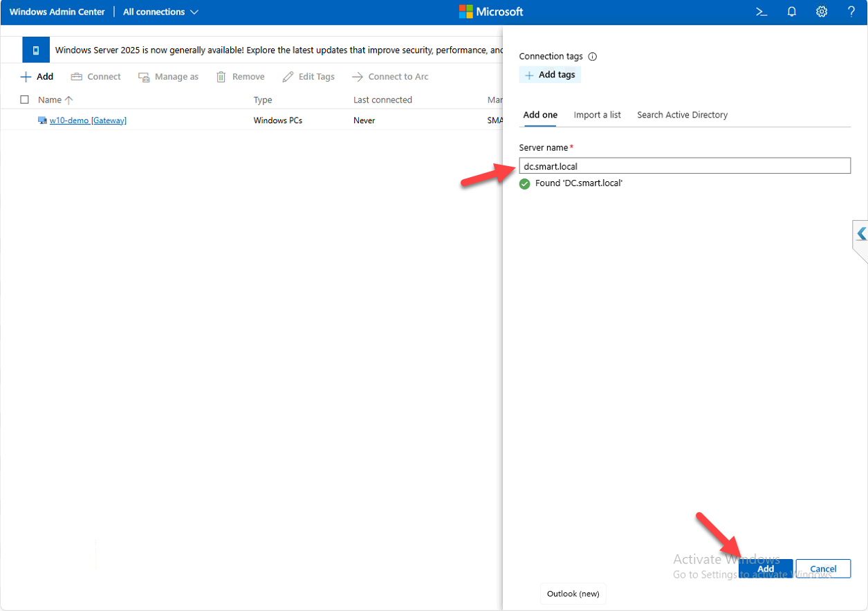Open the All connections dropdown
Screen dimensions: 868x611
tap(160, 12)
